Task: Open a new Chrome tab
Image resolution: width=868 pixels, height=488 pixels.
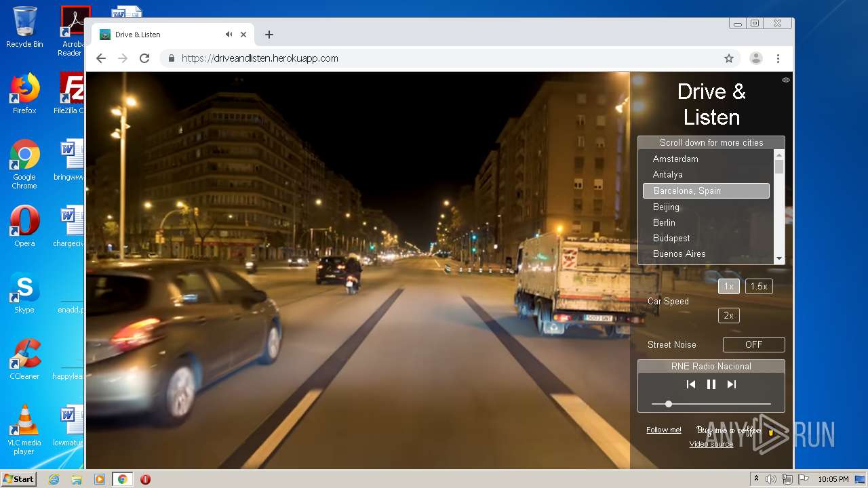Action: (269, 35)
